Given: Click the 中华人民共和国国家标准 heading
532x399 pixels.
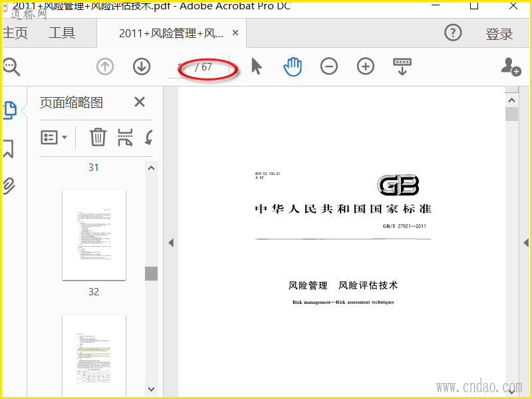Looking at the screenshot, I should coord(343,209).
